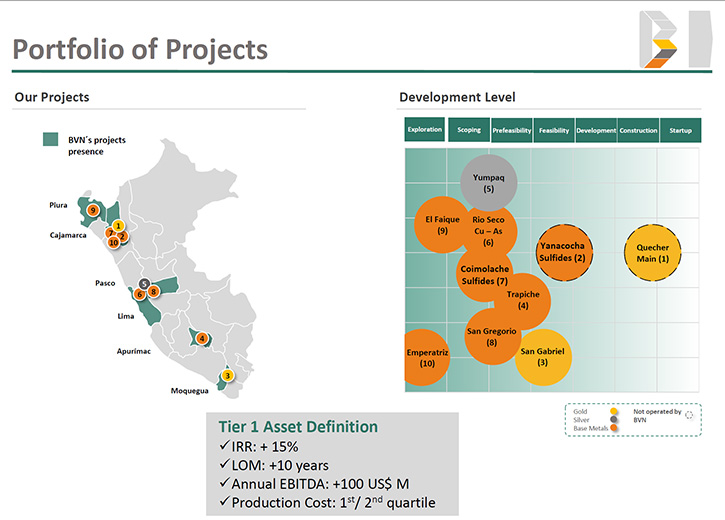
Task: Click the Not operated by BVN legend text
Action: pyautogui.click(x=657, y=416)
